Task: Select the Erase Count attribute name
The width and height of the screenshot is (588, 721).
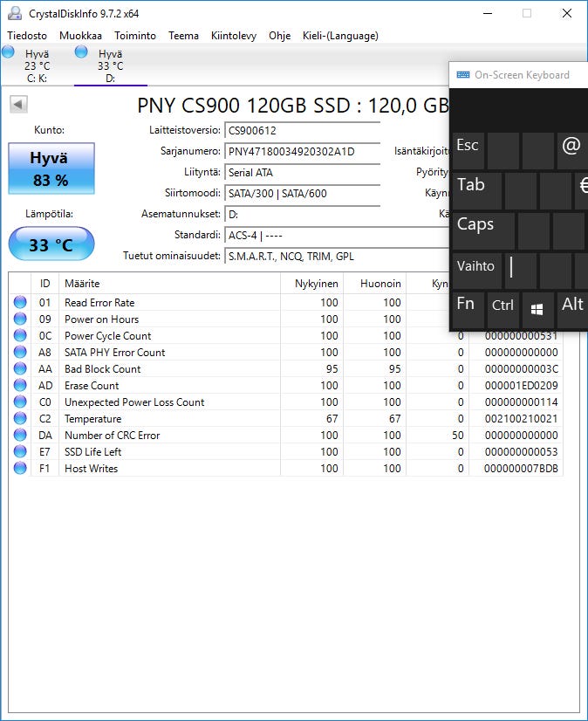Action: coord(92,385)
